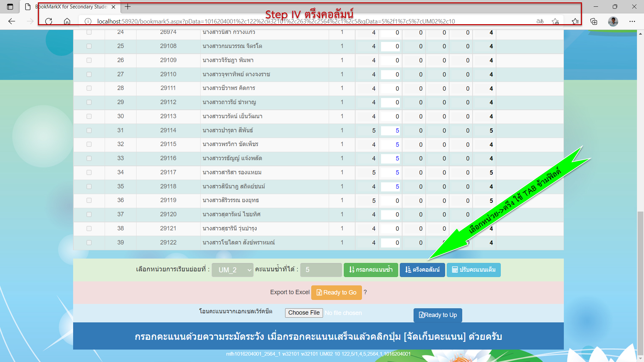Check the box for student row 30

tap(89, 116)
